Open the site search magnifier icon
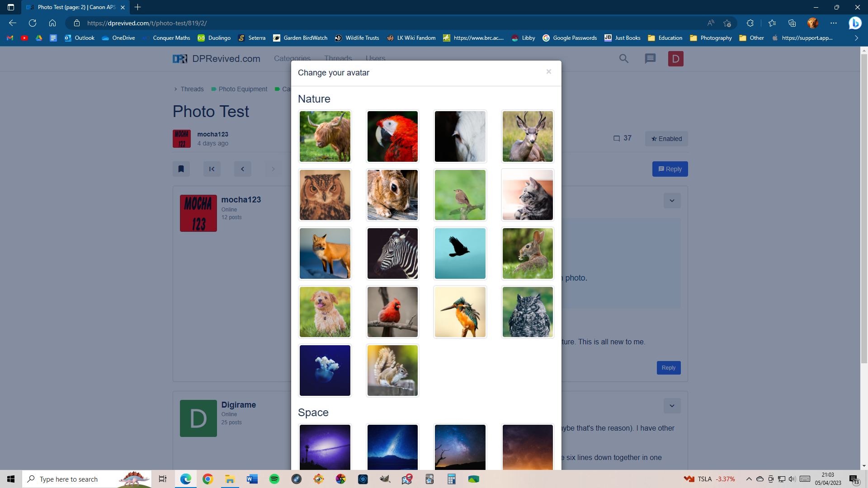This screenshot has width=868, height=488. 623,59
